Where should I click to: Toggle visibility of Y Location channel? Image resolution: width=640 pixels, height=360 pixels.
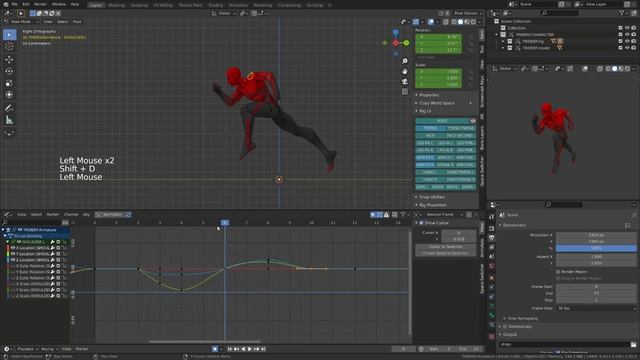[13, 254]
